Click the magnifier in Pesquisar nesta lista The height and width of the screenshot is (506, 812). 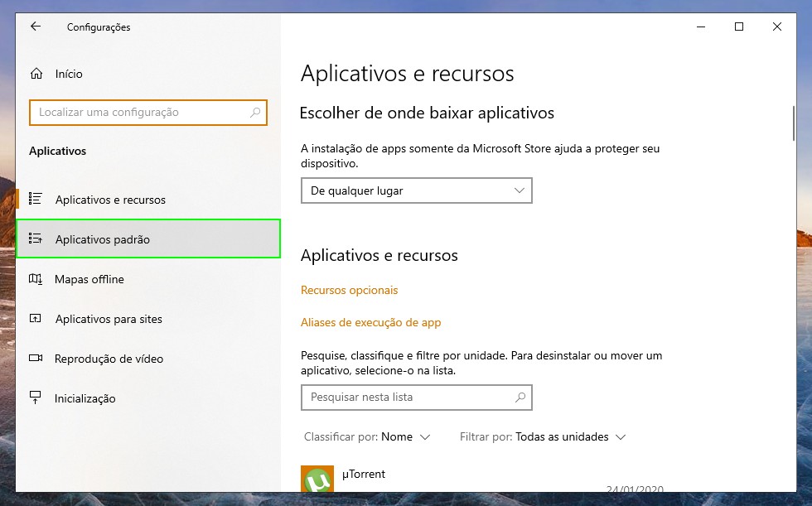pos(520,398)
